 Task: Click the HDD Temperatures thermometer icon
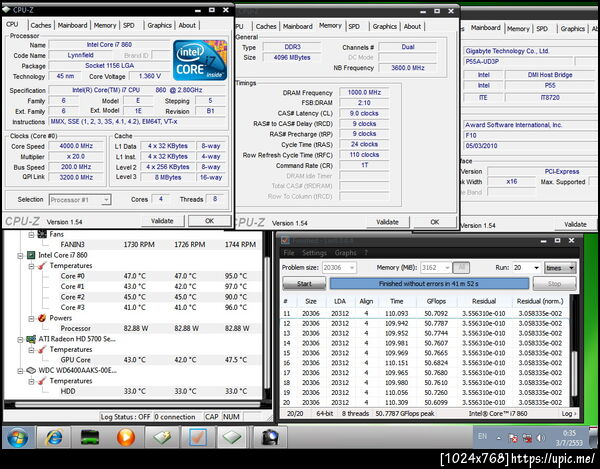point(42,381)
